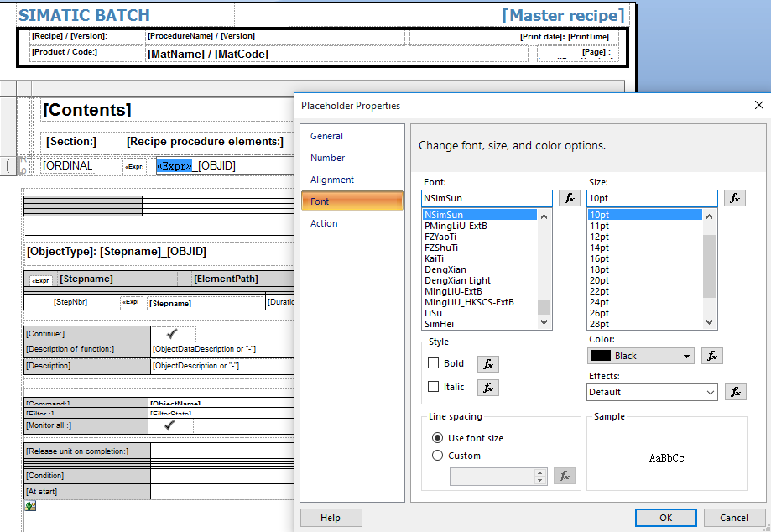
Task: Select the [Master recipe] title in report
Action: pyautogui.click(x=563, y=15)
